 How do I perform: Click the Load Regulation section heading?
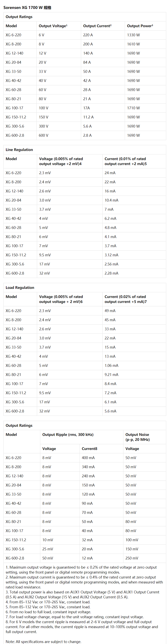20,287
